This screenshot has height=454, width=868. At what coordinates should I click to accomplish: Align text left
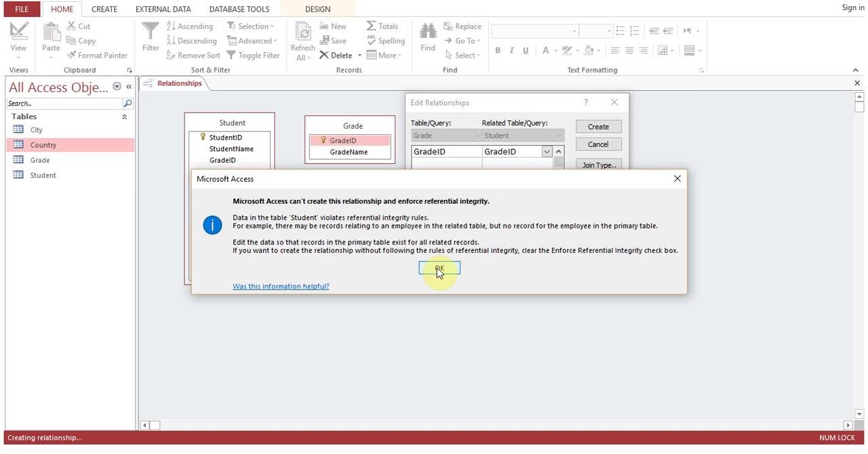(x=615, y=50)
